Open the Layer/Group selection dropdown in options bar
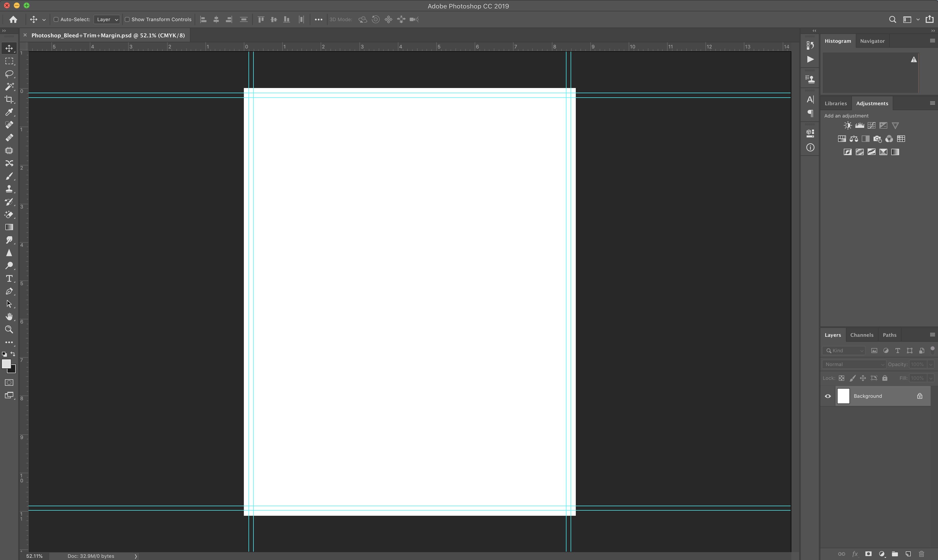The image size is (938, 560). (107, 19)
